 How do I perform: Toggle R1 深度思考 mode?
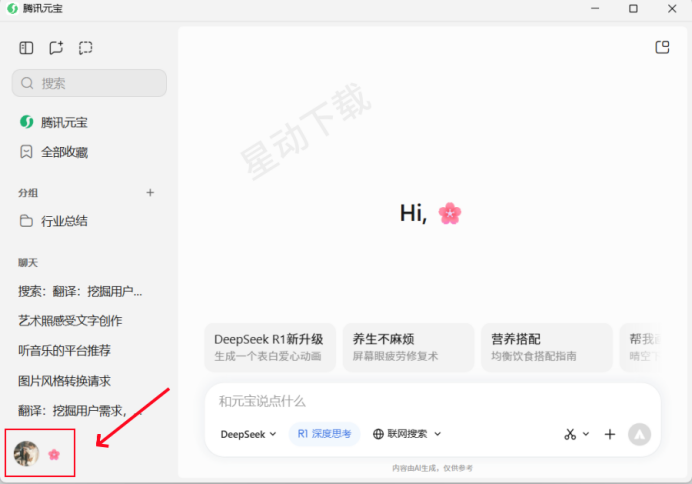click(x=324, y=434)
